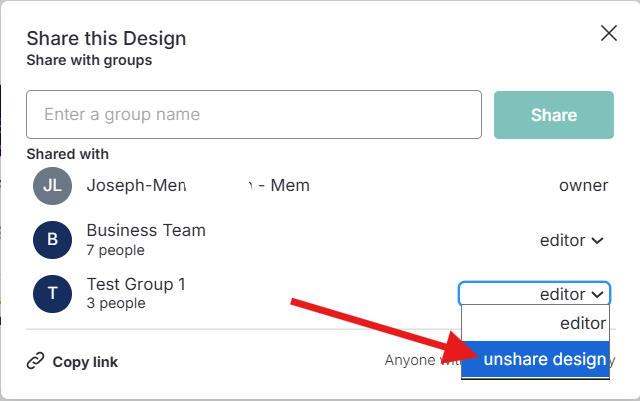This screenshot has width=640, height=401.
Task: Click the Test Group 1 T avatar
Action: [x=52, y=294]
